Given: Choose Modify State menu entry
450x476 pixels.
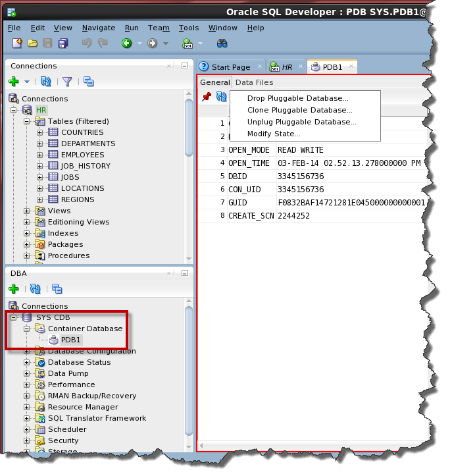Looking at the screenshot, I should click(274, 134).
